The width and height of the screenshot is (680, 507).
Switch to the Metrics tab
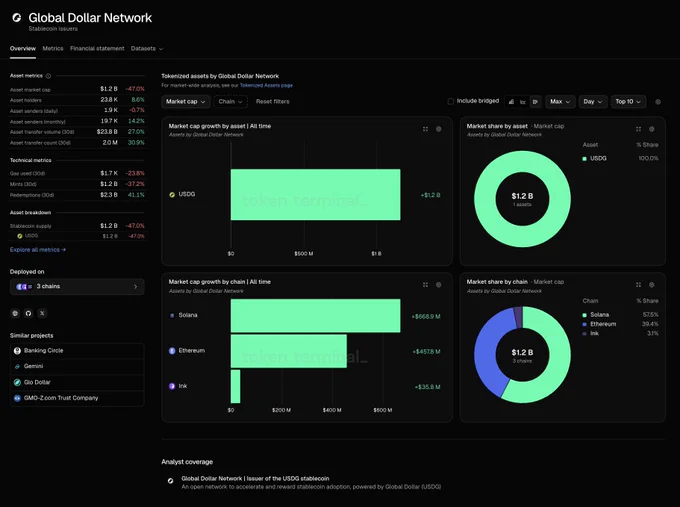[53, 49]
